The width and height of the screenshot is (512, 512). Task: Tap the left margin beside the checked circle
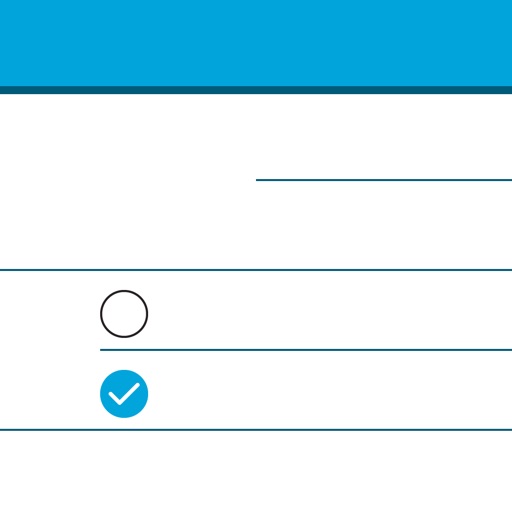50,390
